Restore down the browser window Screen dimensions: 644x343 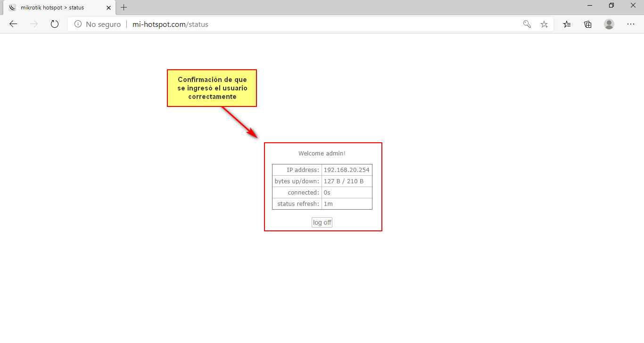tap(611, 5)
